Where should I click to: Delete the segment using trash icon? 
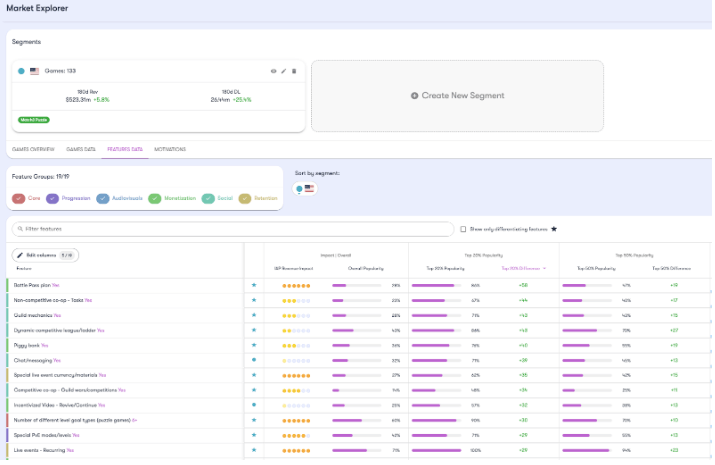pos(294,71)
